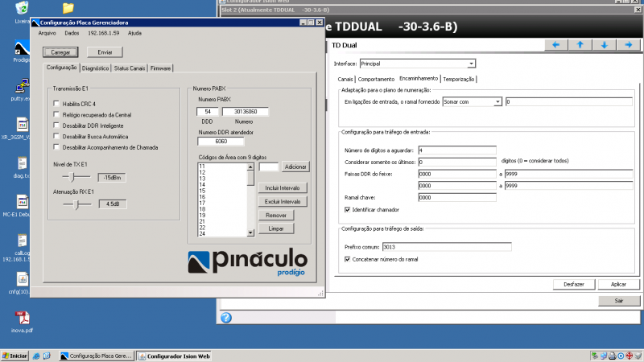
Task: Enable the Habilita CRC 4 checkbox
Action: [x=56, y=104]
